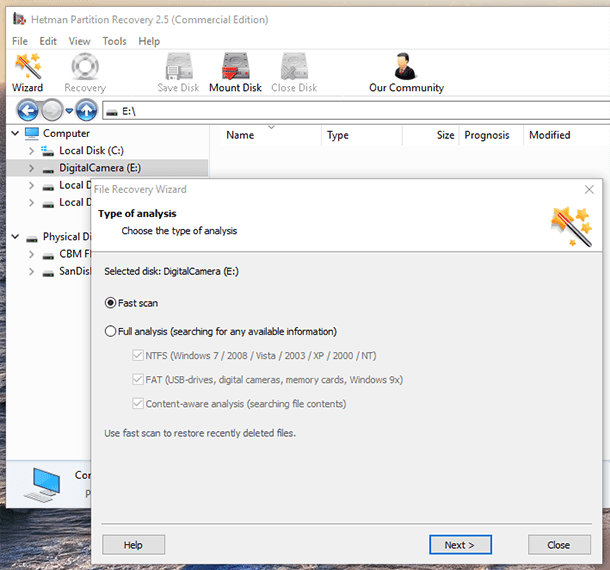Open Our Community link icon
The height and width of the screenshot is (570, 610).
click(405, 66)
